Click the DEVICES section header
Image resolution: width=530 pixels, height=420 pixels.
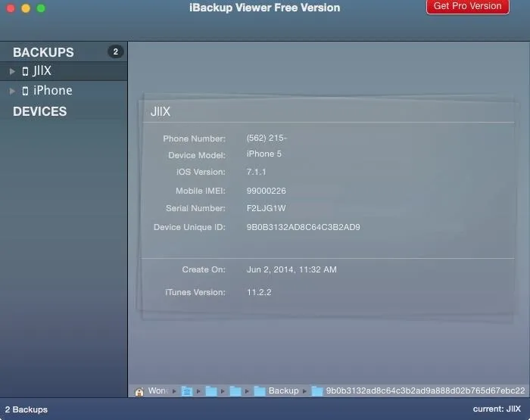[40, 111]
